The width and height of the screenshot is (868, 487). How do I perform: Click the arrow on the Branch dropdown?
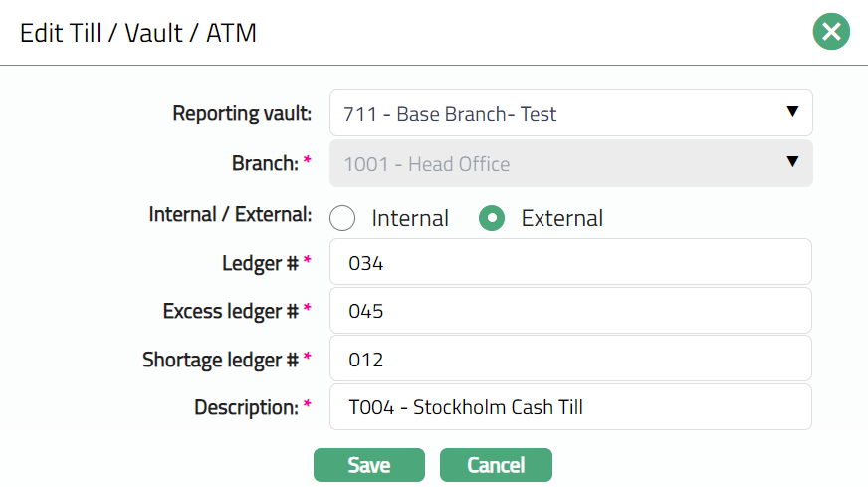(792, 162)
